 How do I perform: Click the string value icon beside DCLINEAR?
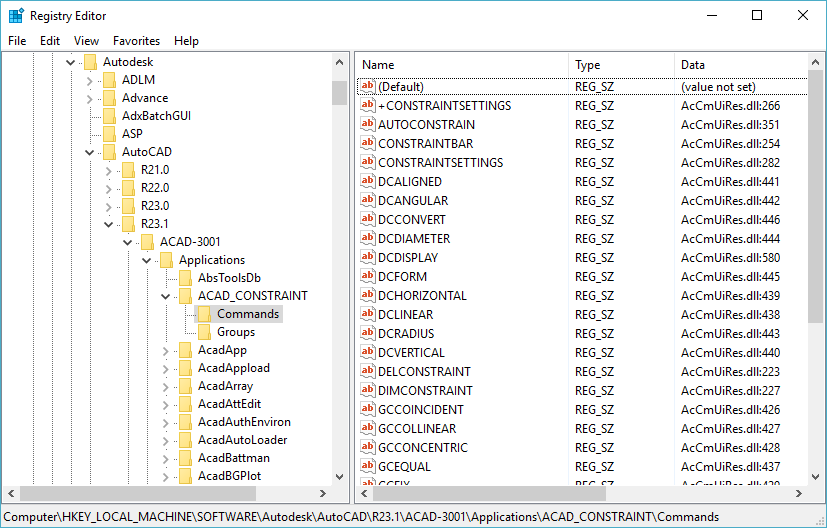(368, 314)
